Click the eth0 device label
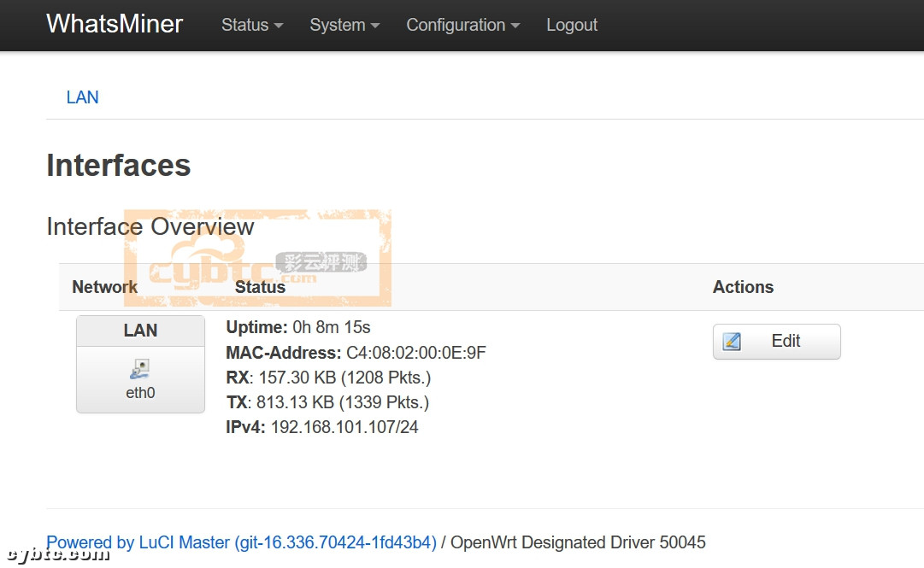 click(140, 393)
